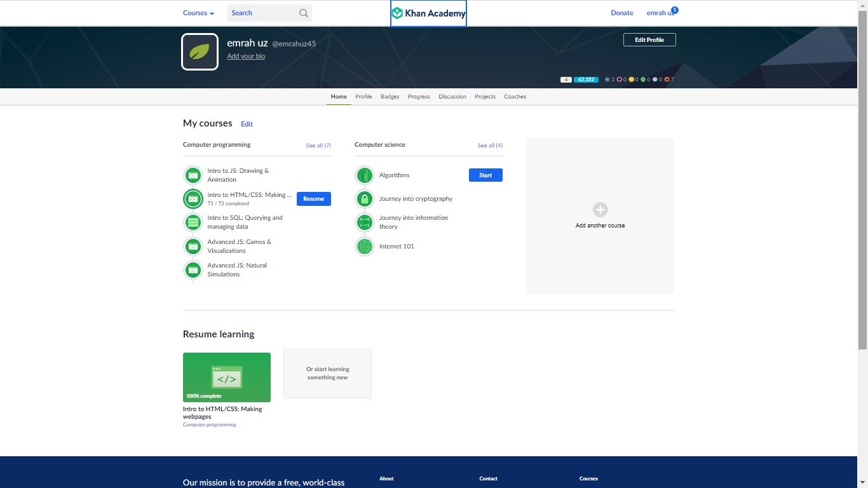Click the Internet 101 globe icon
This screenshot has width=868, height=488.
coord(365,247)
